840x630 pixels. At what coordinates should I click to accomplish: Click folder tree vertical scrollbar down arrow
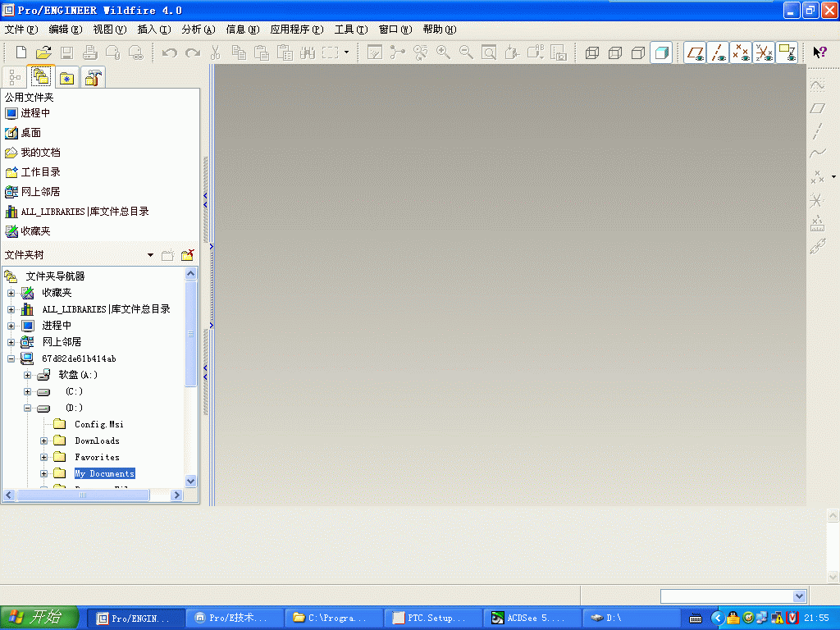click(x=190, y=481)
